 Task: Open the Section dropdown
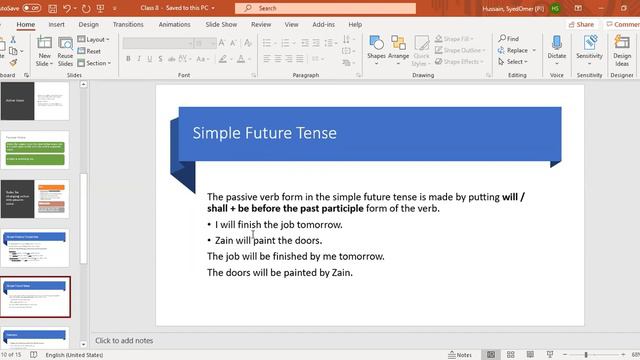[94, 63]
